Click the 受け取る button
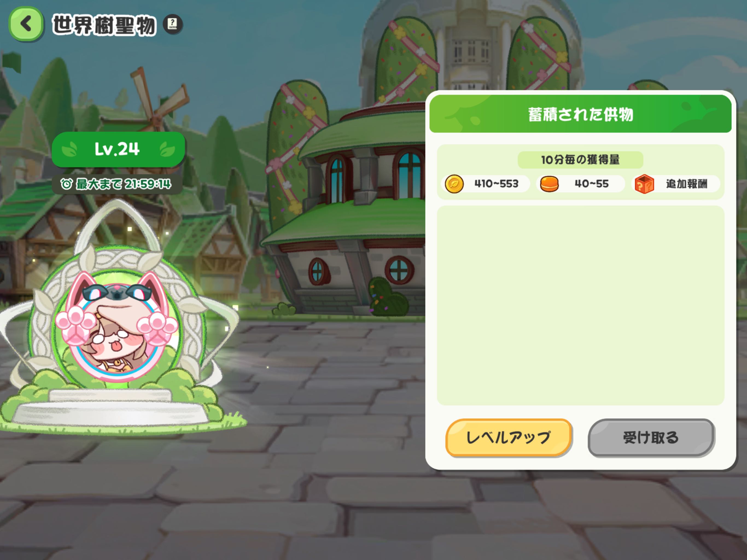Image resolution: width=747 pixels, height=560 pixels. 651,438
